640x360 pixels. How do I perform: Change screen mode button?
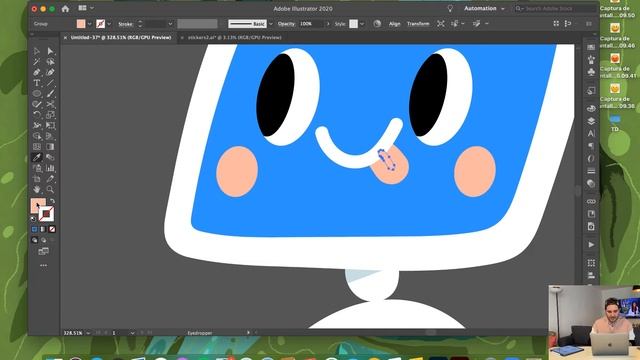pyautogui.click(x=43, y=251)
